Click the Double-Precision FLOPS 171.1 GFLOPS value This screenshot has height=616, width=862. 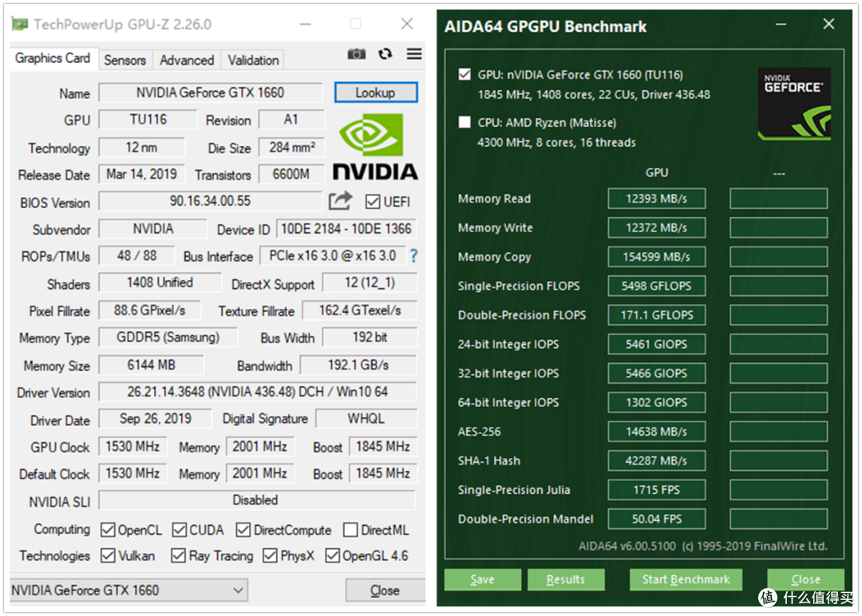click(x=656, y=315)
